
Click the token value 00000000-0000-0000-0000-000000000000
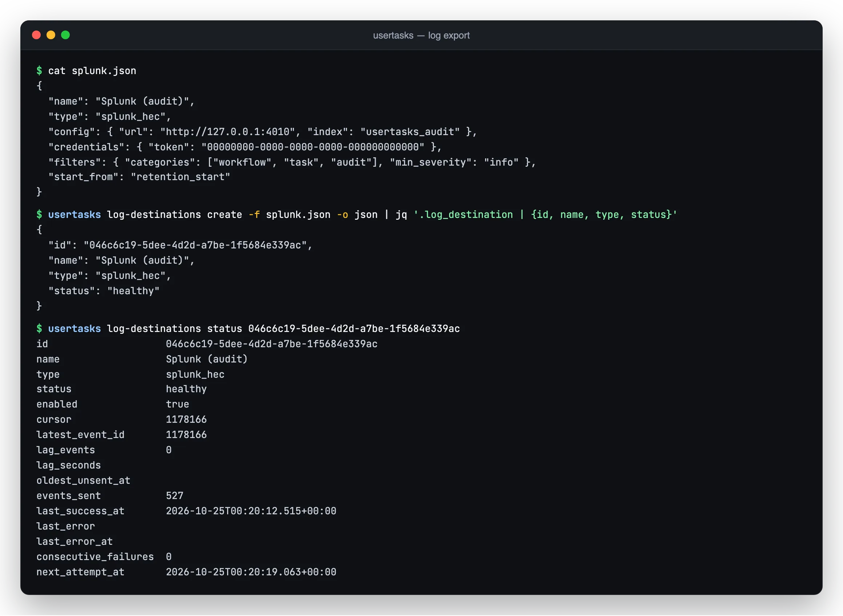pyautogui.click(x=312, y=147)
